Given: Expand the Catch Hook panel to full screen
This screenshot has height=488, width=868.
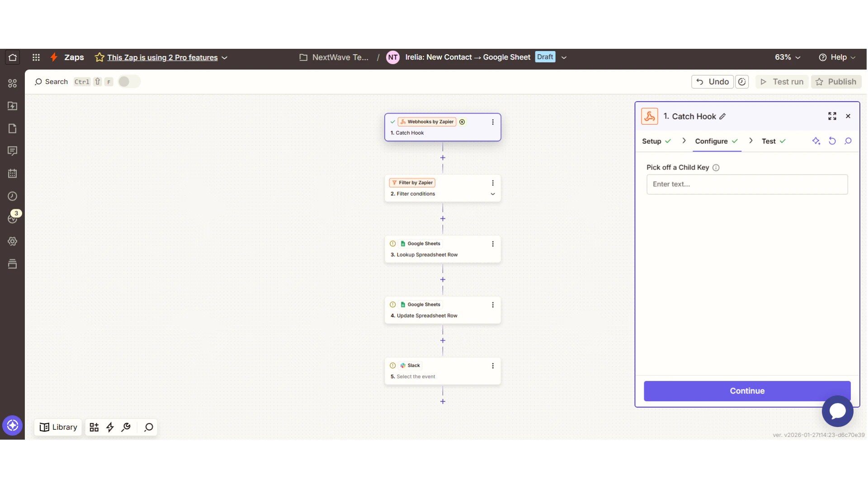Looking at the screenshot, I should click(x=832, y=116).
